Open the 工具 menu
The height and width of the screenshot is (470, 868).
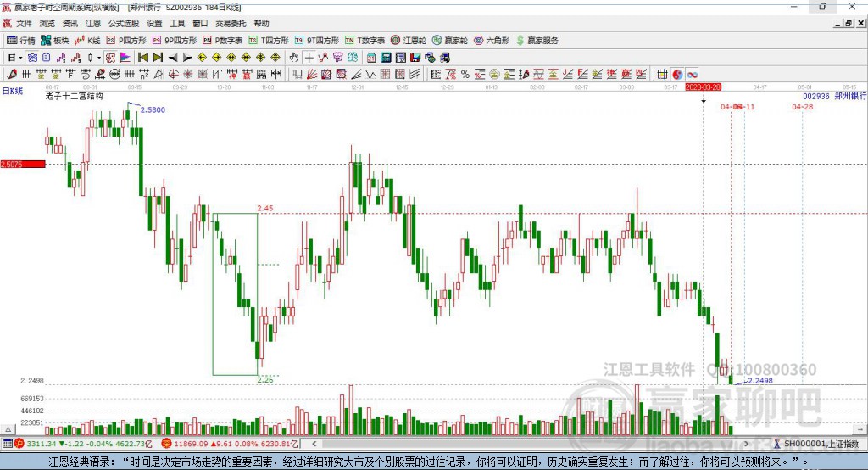177,23
